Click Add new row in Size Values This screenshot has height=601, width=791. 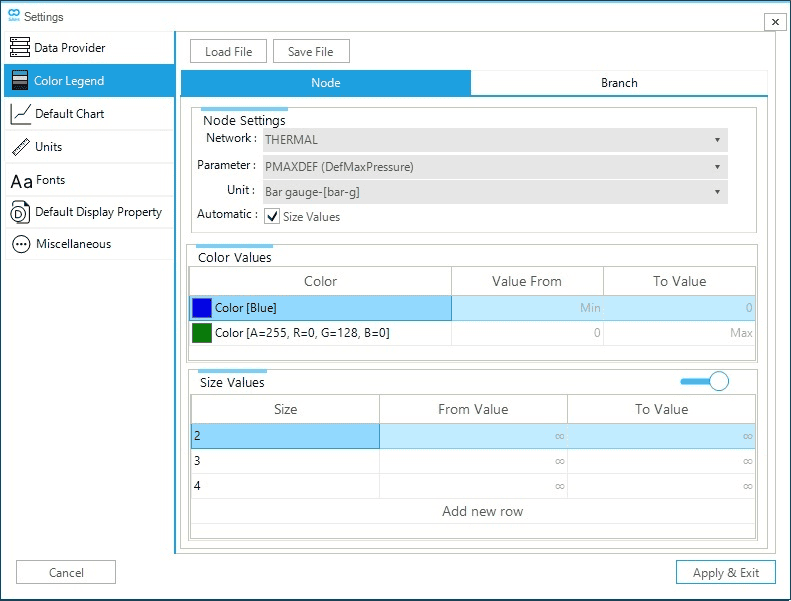click(482, 512)
